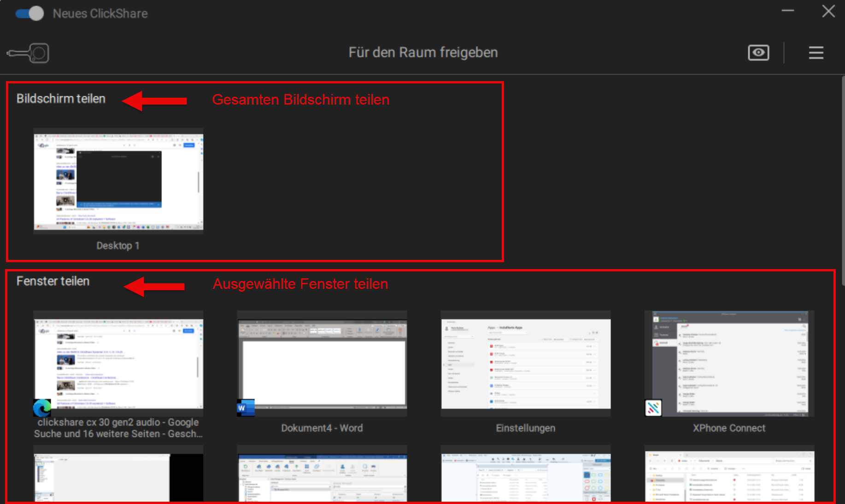Click the ClickShare Button device icon
This screenshot has width=845, height=504.
click(x=29, y=53)
